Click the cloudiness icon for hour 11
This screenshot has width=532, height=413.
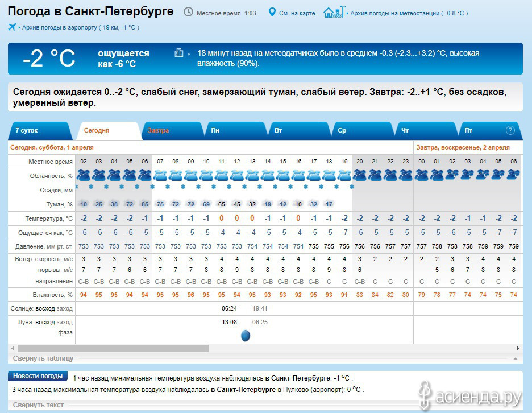point(222,175)
